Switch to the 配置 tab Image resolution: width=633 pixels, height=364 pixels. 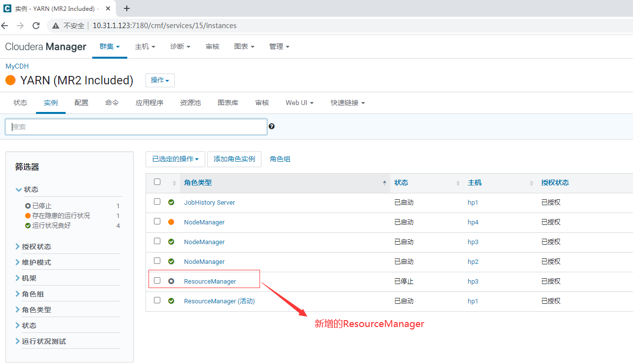point(81,103)
